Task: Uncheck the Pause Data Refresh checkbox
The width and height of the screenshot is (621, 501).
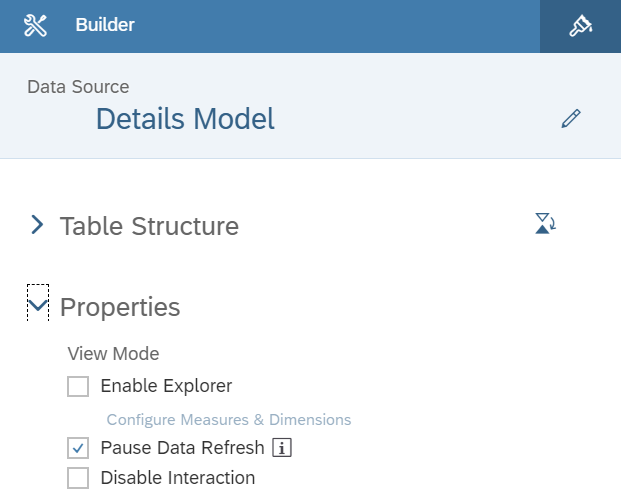Action: point(78,448)
